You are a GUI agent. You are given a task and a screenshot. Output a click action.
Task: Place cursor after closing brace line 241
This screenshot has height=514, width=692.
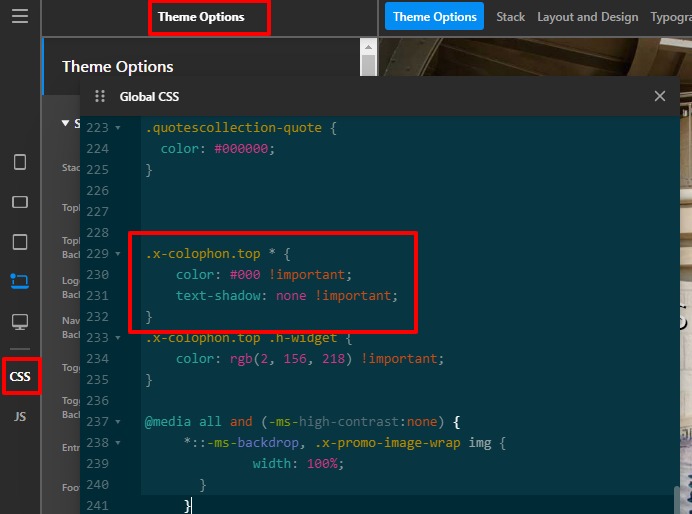(192, 506)
